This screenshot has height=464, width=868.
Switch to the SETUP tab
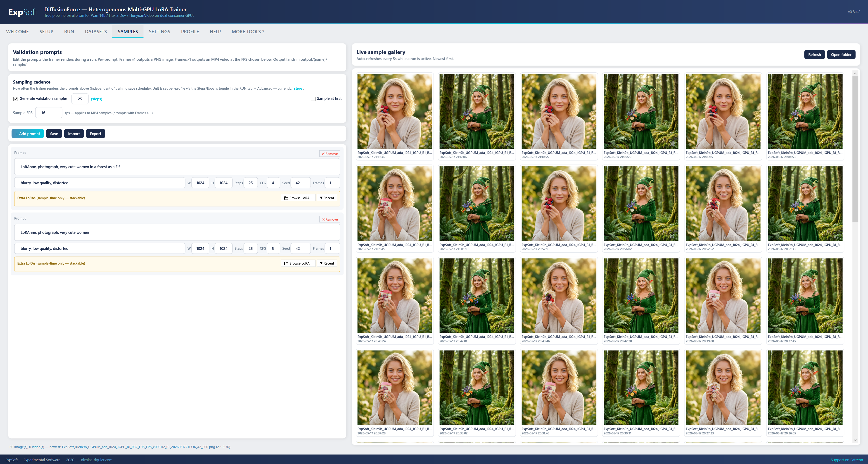coord(46,31)
